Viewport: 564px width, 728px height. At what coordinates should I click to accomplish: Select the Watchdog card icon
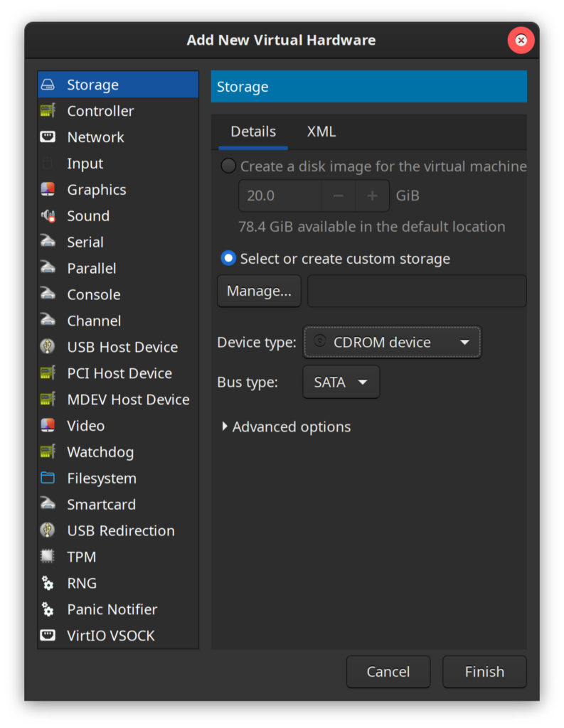click(48, 452)
